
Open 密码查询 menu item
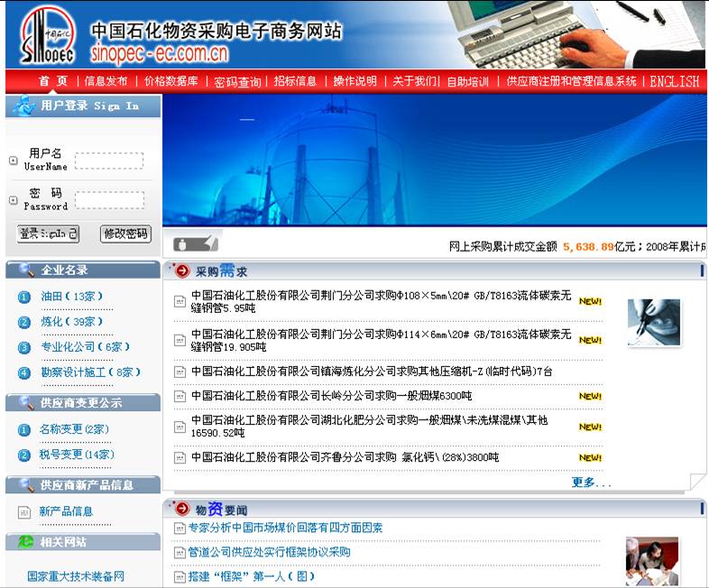tap(237, 82)
